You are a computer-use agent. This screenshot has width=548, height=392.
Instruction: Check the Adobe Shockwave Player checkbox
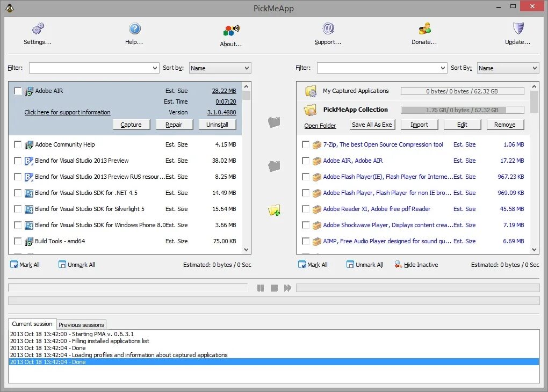[x=306, y=224]
